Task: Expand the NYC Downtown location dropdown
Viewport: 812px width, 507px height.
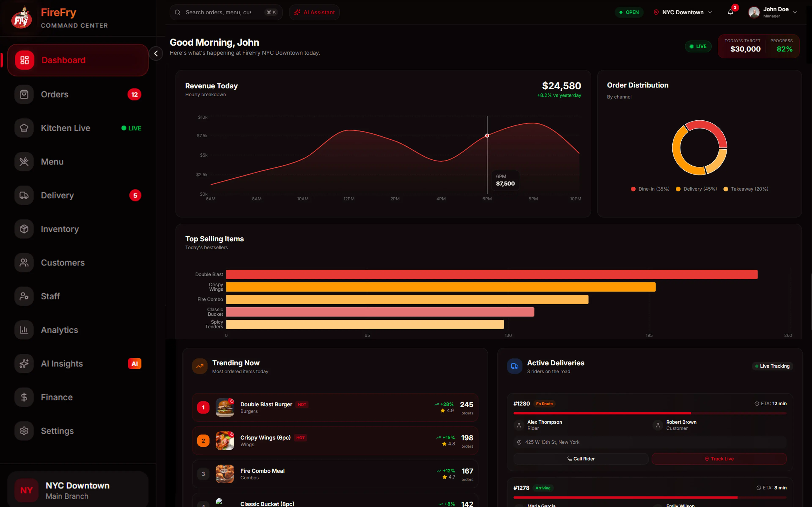Action: 683,12
